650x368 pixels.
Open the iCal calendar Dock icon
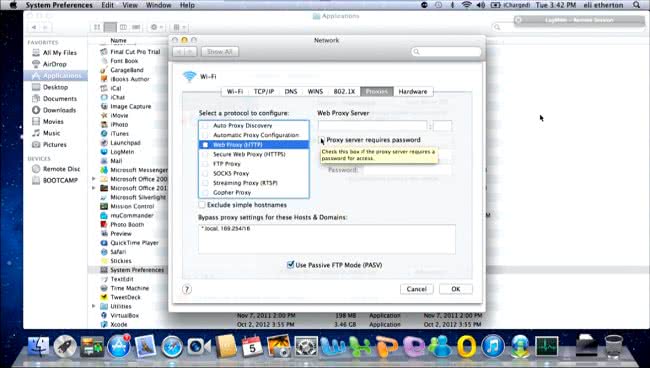252,346
